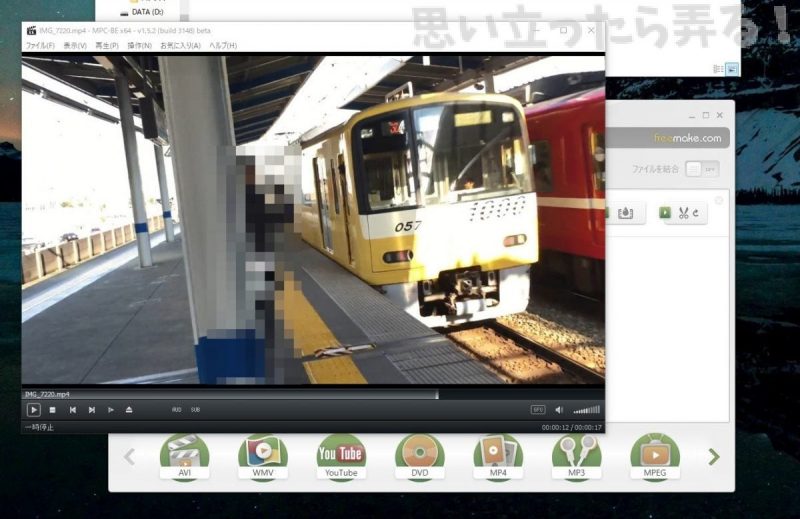Choose the DVD output format in Freemake
Image resolution: width=800 pixels, height=519 pixels.
point(419,457)
